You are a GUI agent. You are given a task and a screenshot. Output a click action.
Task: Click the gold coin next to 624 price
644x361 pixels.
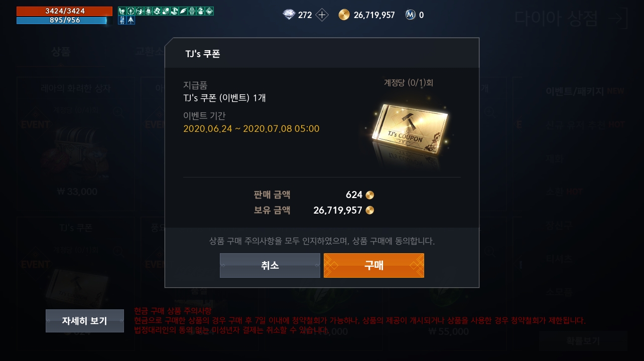coord(369,195)
